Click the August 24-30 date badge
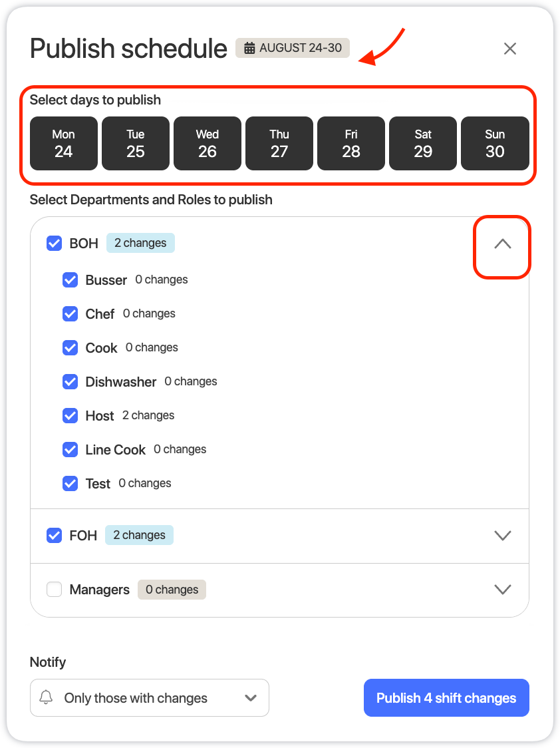Viewport: 560px width, 748px height. pos(293,48)
